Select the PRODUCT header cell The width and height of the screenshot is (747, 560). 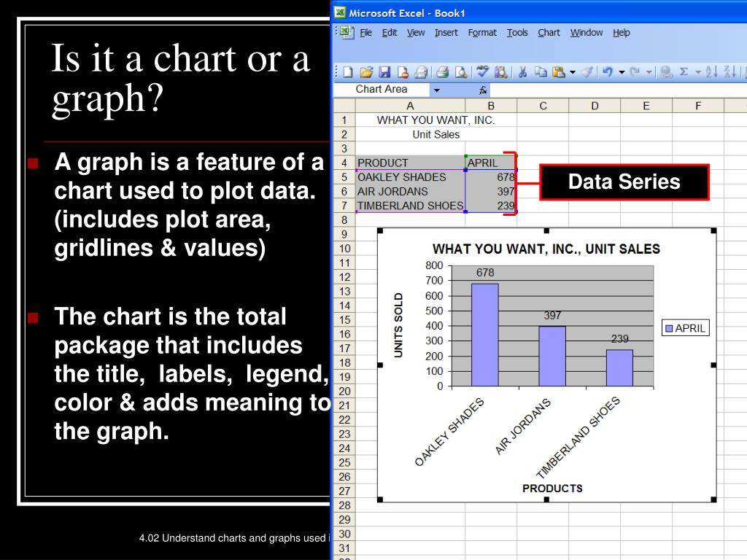coord(410,163)
